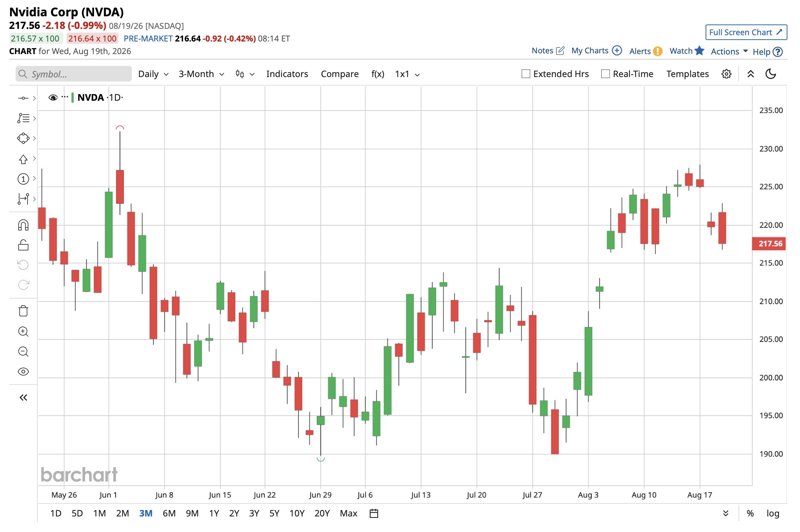Delete drawings with the trash icon
The height and width of the screenshot is (532, 800).
pos(23,311)
